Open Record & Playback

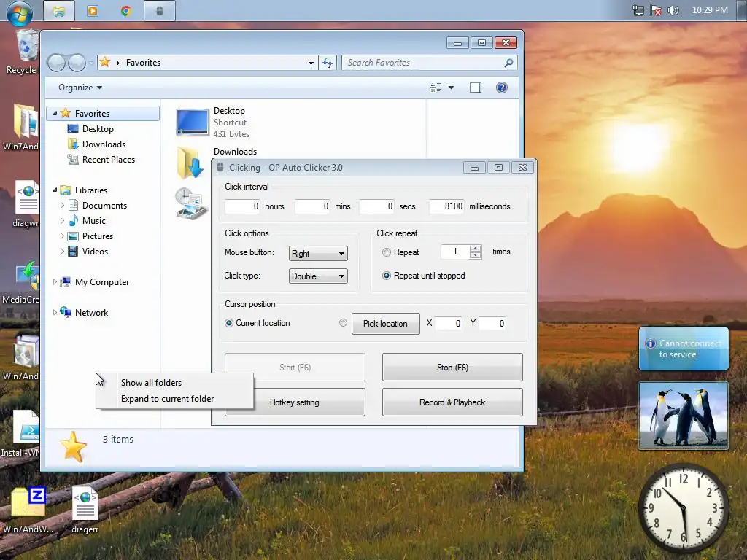pyautogui.click(x=452, y=402)
